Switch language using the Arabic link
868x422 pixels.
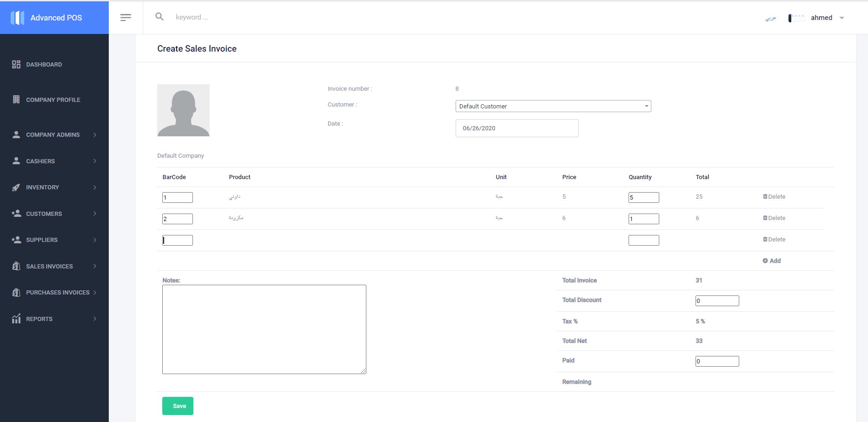[x=771, y=18]
